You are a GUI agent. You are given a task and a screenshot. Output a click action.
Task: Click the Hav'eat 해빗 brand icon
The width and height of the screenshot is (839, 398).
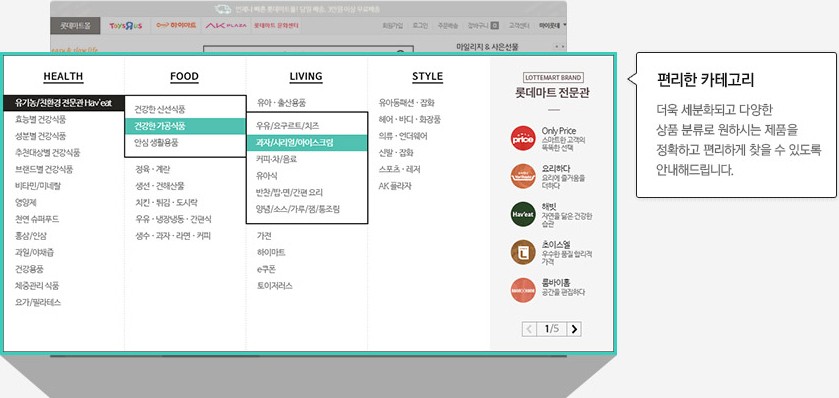pos(523,214)
